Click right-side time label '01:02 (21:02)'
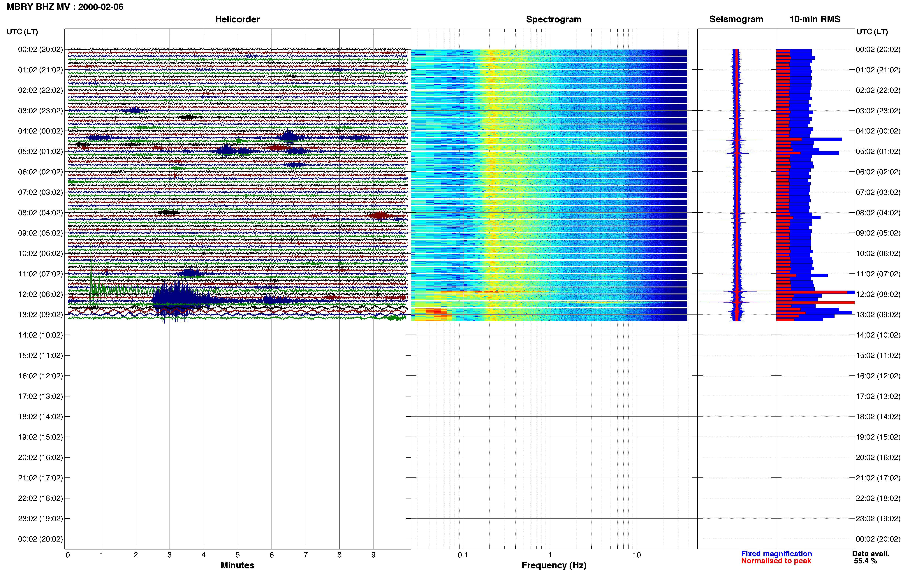924x578 pixels. 878,70
